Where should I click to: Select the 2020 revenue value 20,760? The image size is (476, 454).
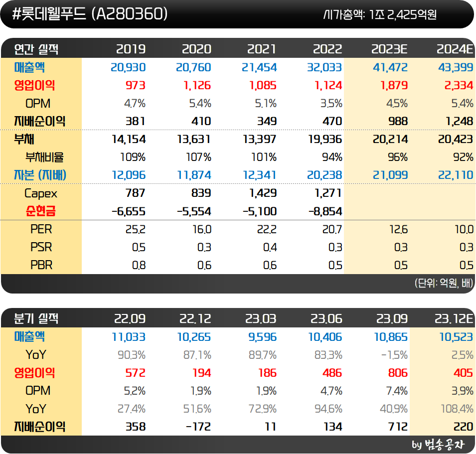193,67
